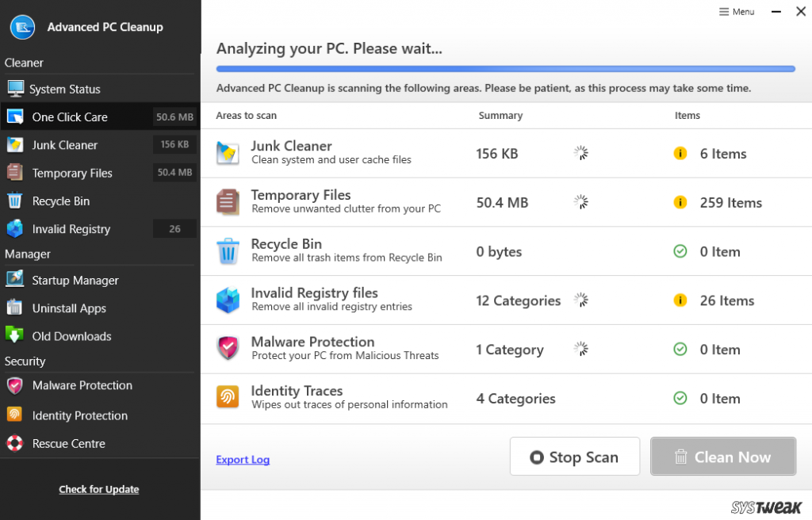Click the Identity Protection fingerprint sidebar icon
The width and height of the screenshot is (812, 520).
[x=14, y=415]
